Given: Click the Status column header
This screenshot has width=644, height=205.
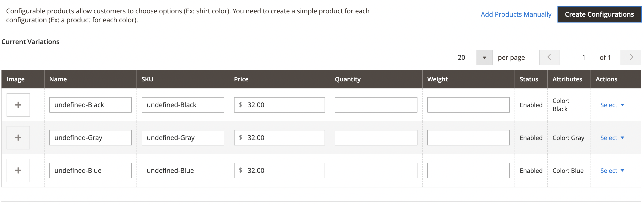Looking at the screenshot, I should [x=529, y=79].
